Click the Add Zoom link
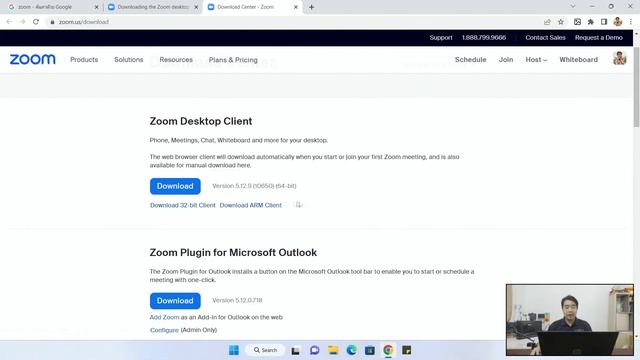Screen dimensions: 640x360 coord(164,317)
